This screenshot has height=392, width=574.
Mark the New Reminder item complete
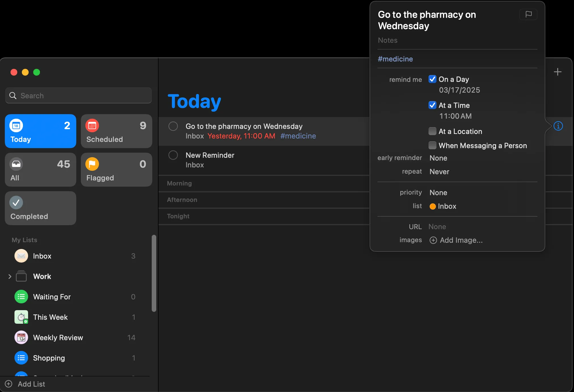click(173, 155)
